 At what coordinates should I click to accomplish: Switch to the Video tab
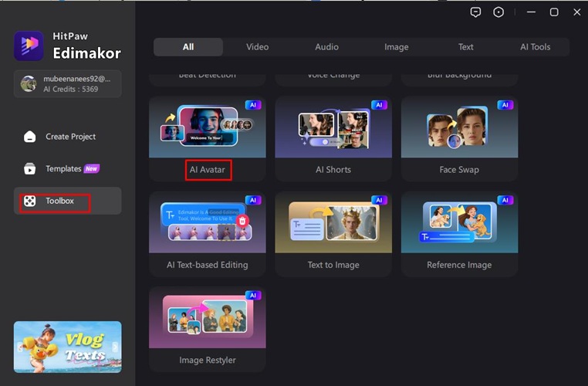[x=257, y=47]
